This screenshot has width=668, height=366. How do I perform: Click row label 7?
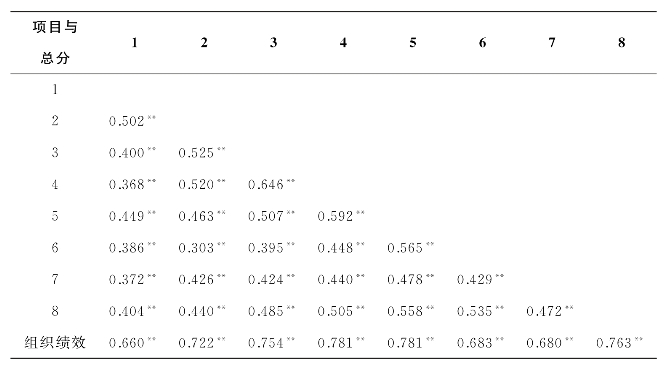point(55,279)
